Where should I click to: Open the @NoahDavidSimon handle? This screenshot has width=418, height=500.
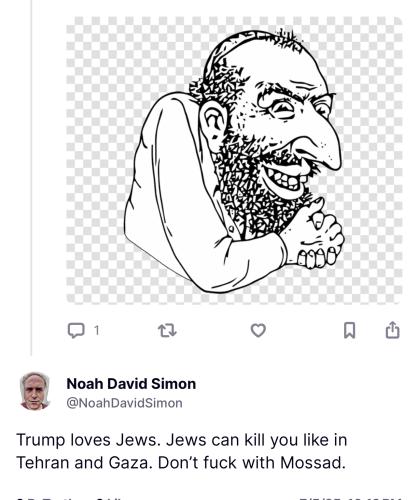click(124, 403)
